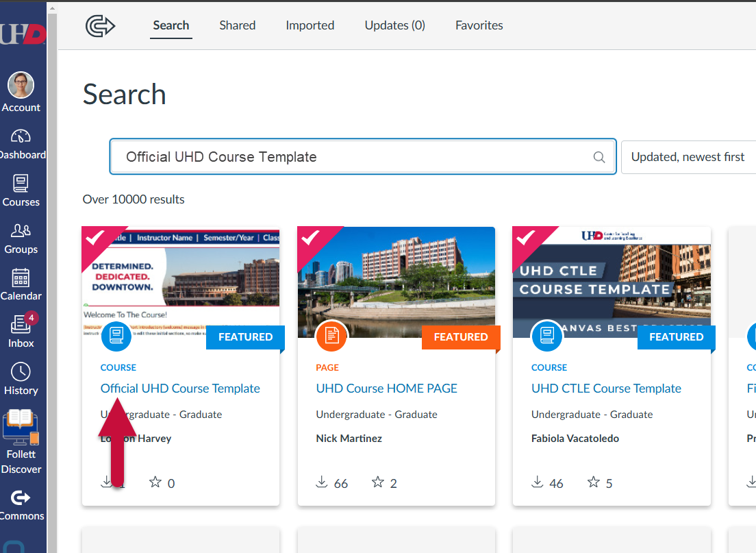Image resolution: width=756 pixels, height=553 pixels.
Task: Click 'Undergraduate - Graduate' on HOME PAGE card
Action: (x=377, y=415)
